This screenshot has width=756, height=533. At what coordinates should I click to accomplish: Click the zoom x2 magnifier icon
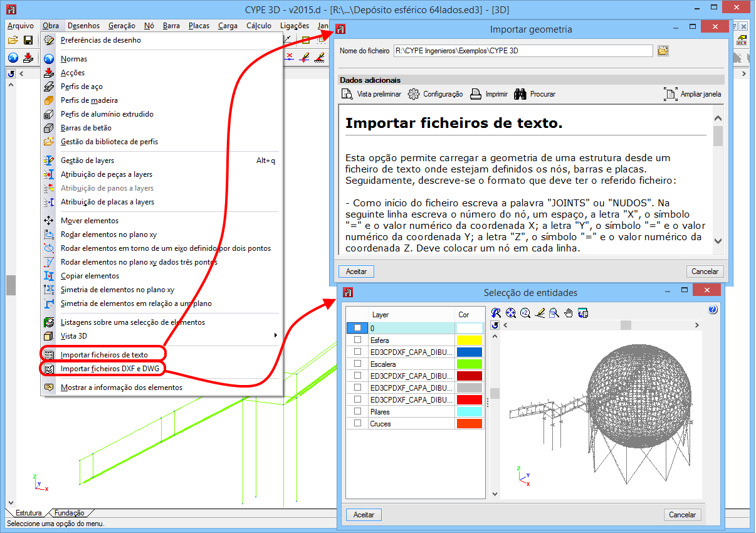[x=525, y=312]
